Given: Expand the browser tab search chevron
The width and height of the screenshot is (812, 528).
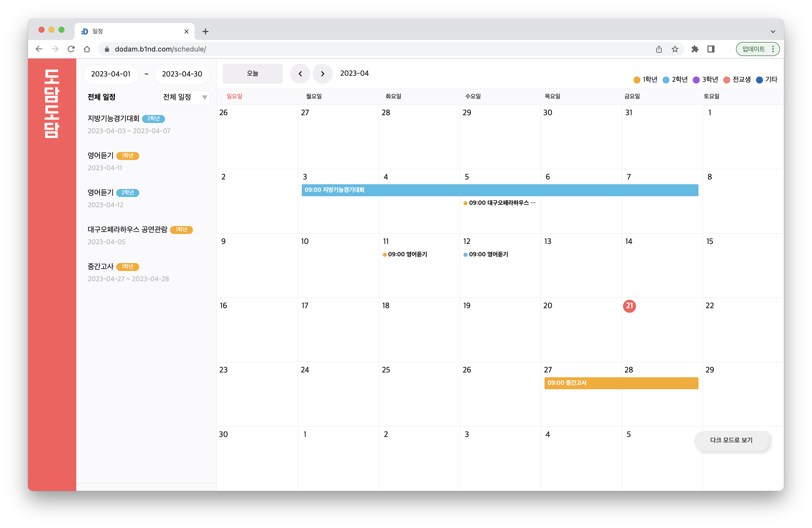Looking at the screenshot, I should (773, 31).
